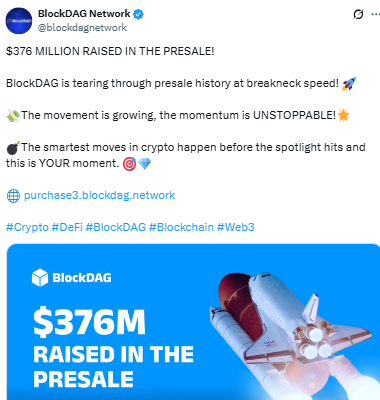Open the BlockDAG Network profile avatar

coord(19,21)
